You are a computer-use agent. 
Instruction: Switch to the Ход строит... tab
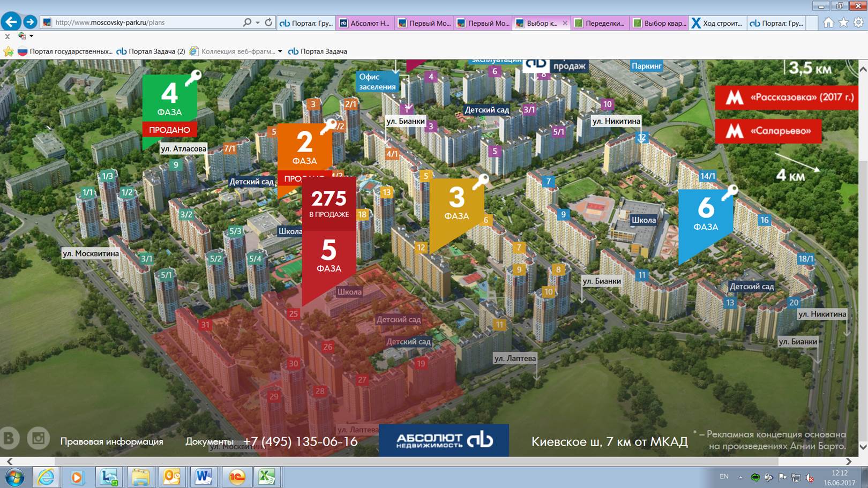[x=716, y=23]
